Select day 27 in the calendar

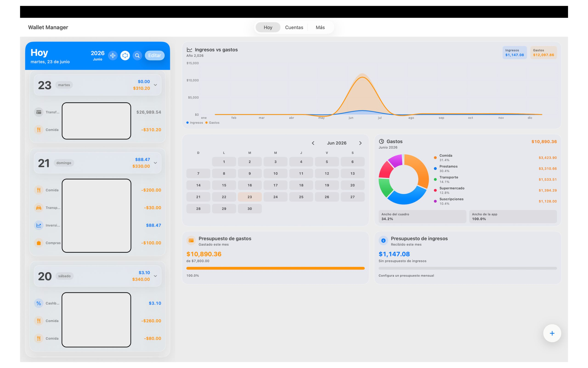[x=352, y=197]
